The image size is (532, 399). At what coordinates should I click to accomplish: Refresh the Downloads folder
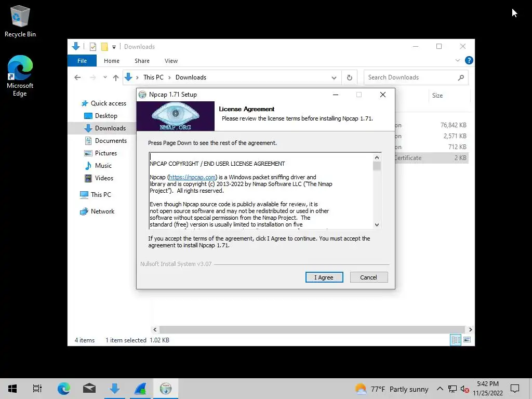point(350,77)
